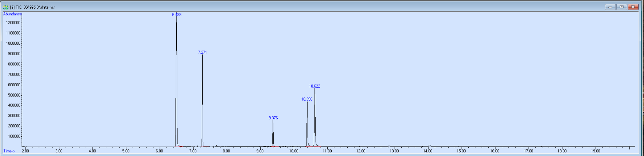Click the TIC window icon in title bar
The height and width of the screenshot is (156, 644).
(6, 7)
